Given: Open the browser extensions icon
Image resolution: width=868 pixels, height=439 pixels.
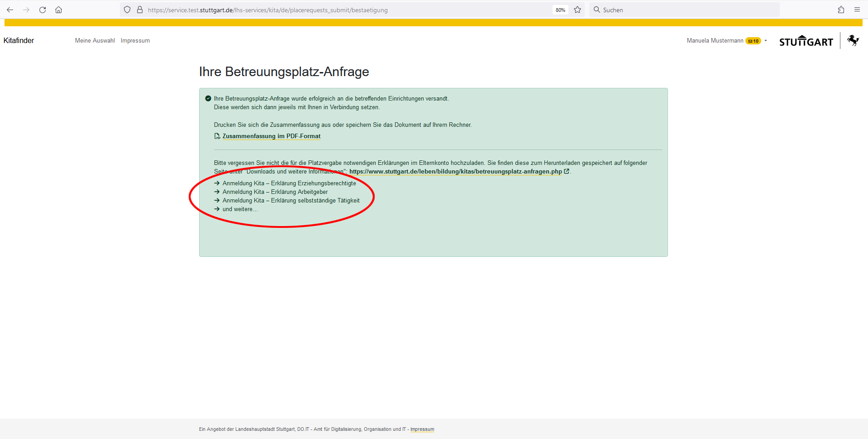Looking at the screenshot, I should [841, 10].
